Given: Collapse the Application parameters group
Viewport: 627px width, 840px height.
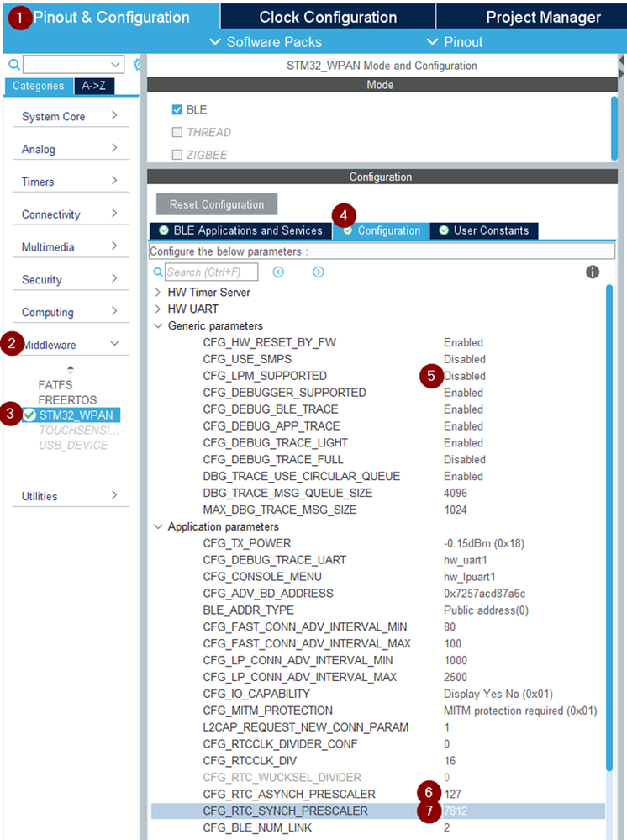Looking at the screenshot, I should [x=158, y=526].
